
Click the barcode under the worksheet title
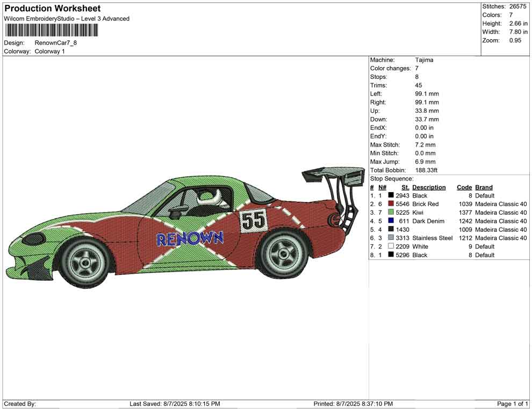[51, 31]
